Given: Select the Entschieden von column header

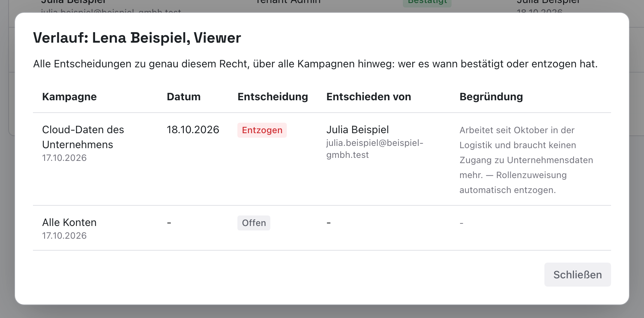Looking at the screenshot, I should [368, 97].
